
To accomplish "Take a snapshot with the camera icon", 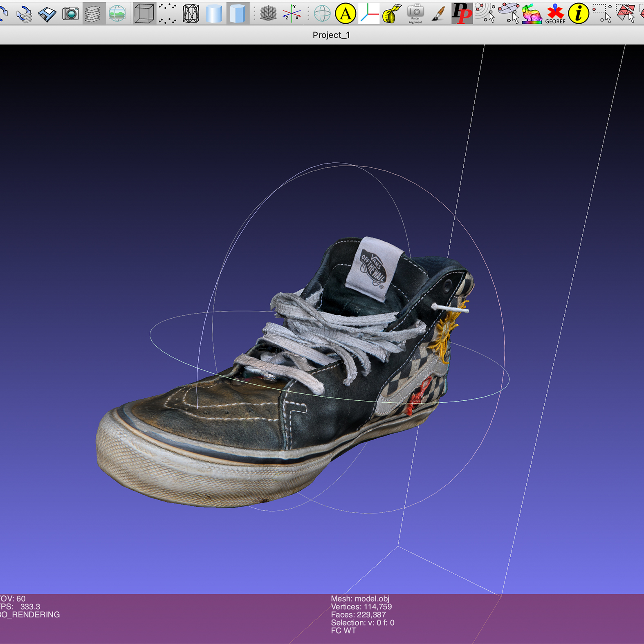I will [x=70, y=13].
